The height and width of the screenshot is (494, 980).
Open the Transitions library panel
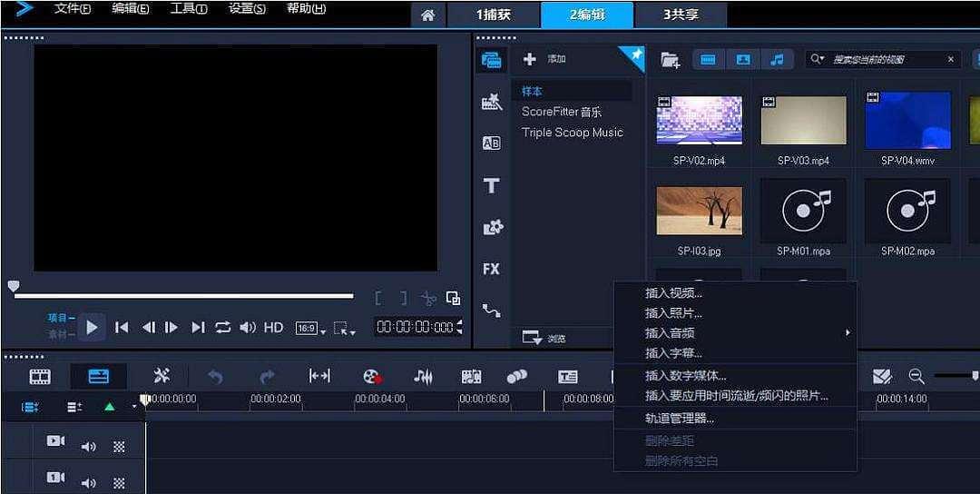(x=491, y=143)
